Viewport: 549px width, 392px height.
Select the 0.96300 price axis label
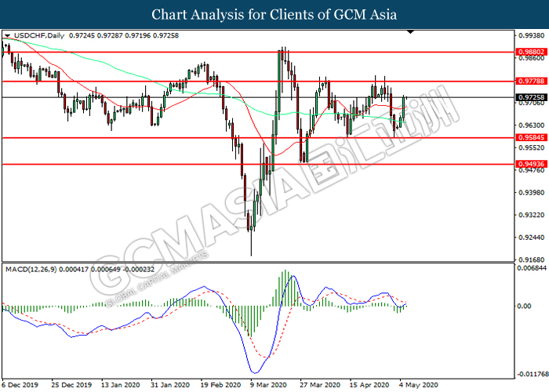[x=532, y=125]
